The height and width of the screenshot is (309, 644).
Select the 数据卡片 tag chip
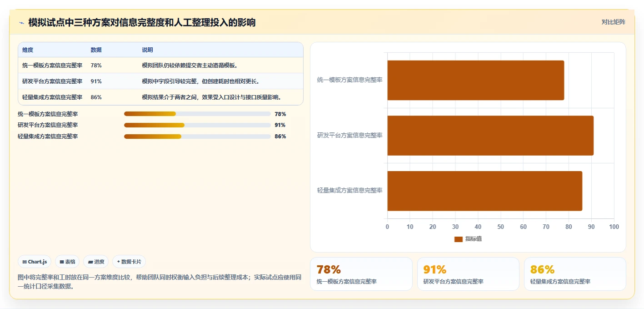[x=129, y=262]
